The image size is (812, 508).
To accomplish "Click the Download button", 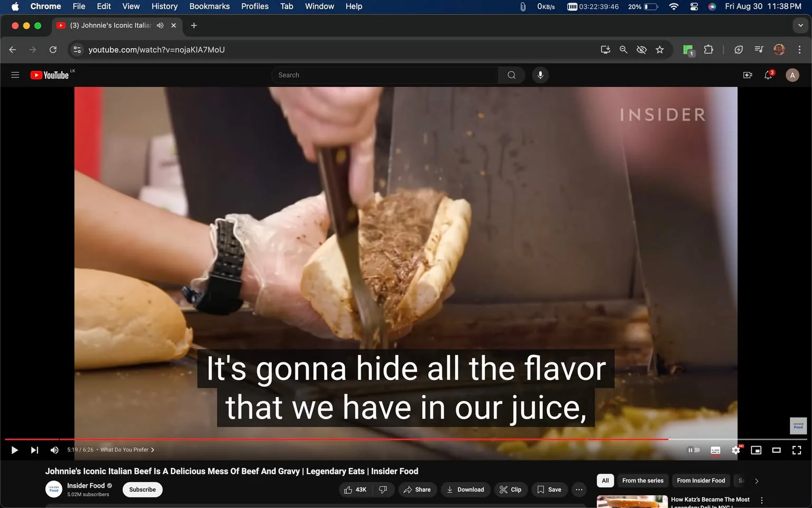I will (465, 489).
